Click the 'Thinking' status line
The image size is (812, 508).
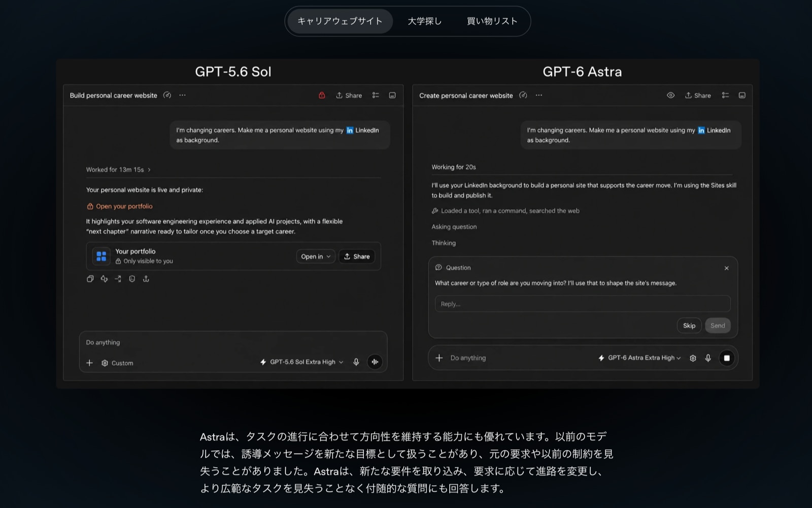click(444, 243)
